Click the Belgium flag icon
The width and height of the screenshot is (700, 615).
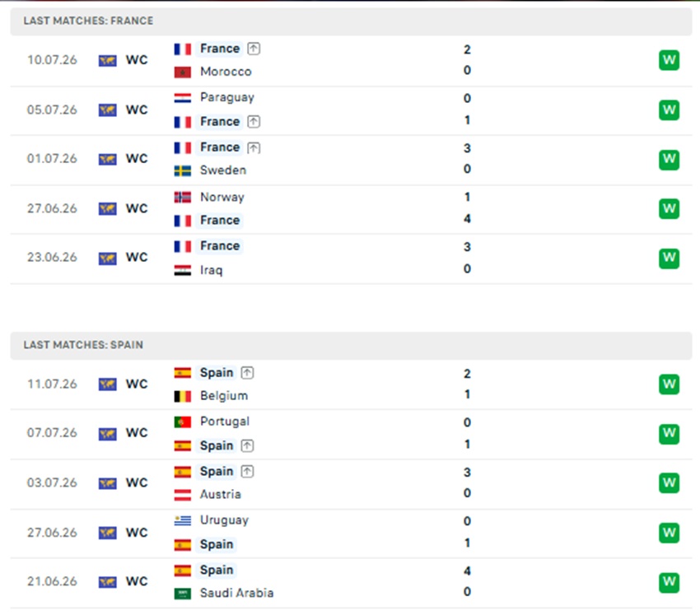[x=183, y=396]
